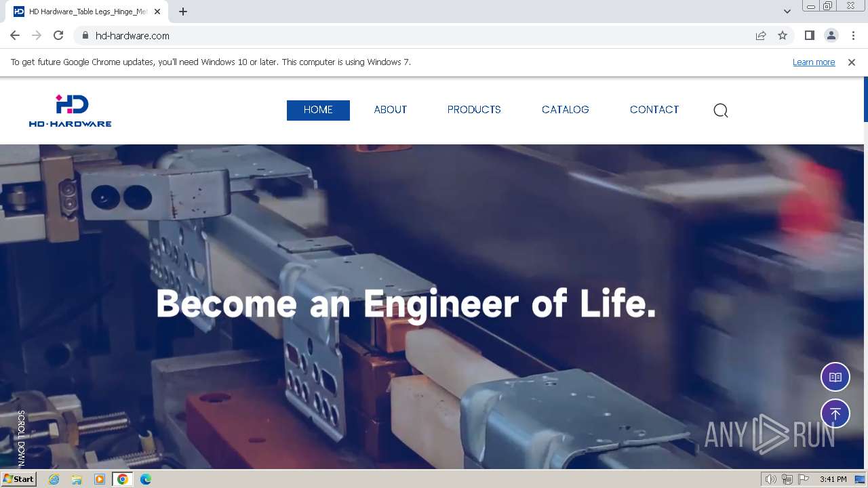Open the CONTACT navigation page

654,110
